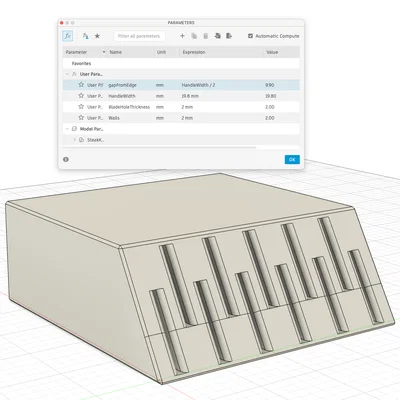Collapse the User Parameters group
Screen dimensions: 400x400
coord(67,74)
